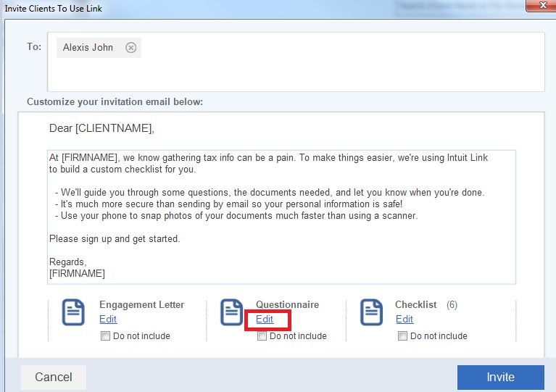Viewport: 556px width, 392px height.
Task: Check Do not include under Questionnaire
Action: tap(262, 335)
